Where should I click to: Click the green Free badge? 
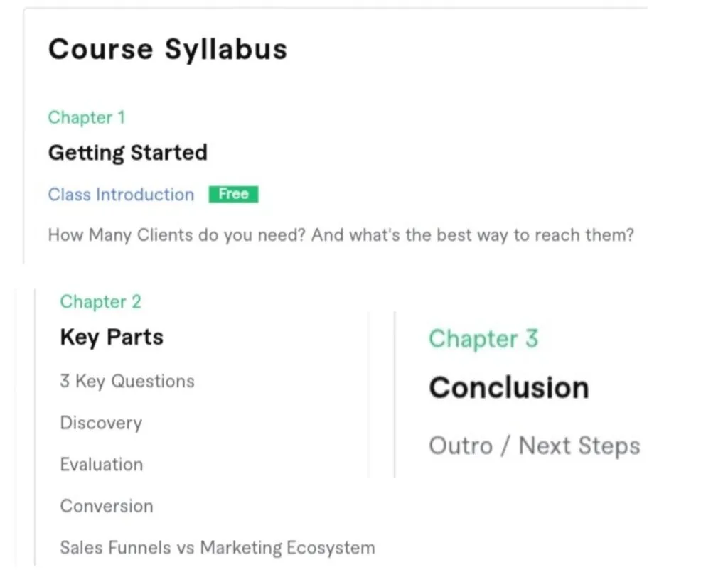coord(233,195)
